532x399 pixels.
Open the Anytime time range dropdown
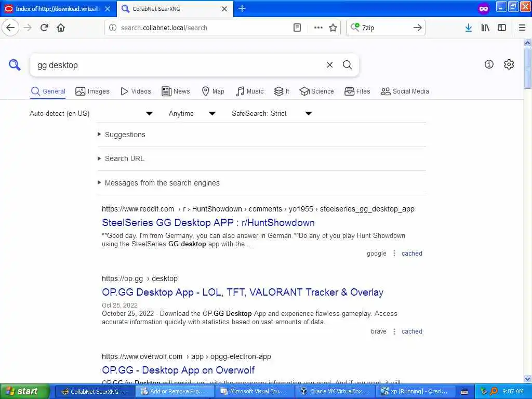pyautogui.click(x=192, y=113)
